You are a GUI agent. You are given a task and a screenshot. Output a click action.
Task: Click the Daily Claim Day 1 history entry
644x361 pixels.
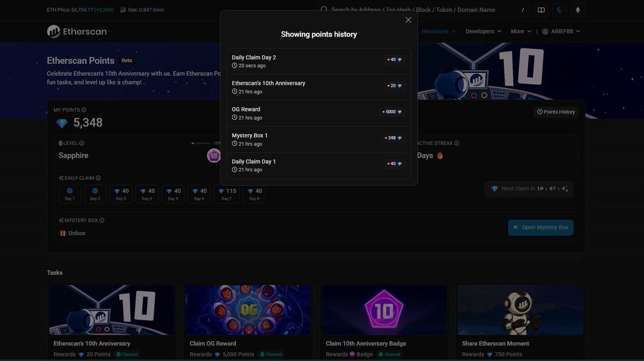point(319,165)
